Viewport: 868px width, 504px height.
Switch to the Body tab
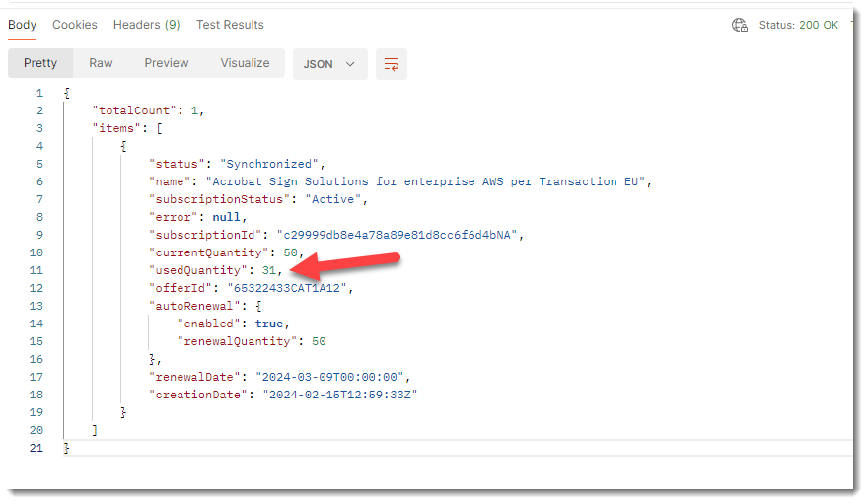point(22,25)
